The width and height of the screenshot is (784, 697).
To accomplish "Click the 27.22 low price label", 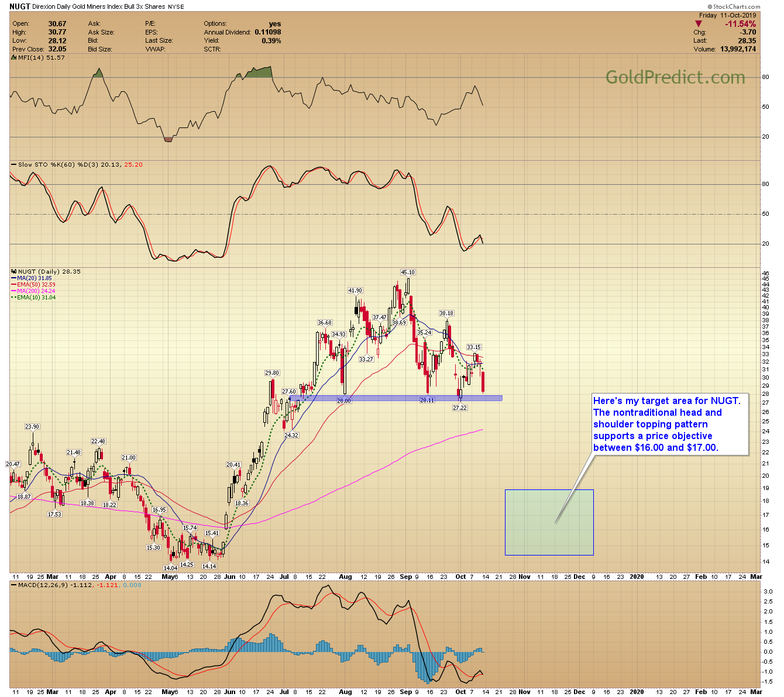I will click(x=460, y=408).
